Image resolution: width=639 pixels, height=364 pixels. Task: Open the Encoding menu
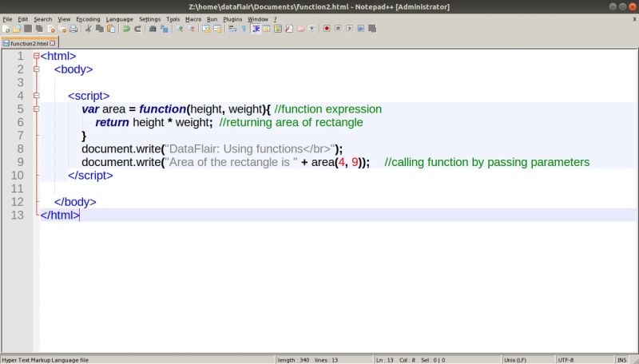point(88,19)
